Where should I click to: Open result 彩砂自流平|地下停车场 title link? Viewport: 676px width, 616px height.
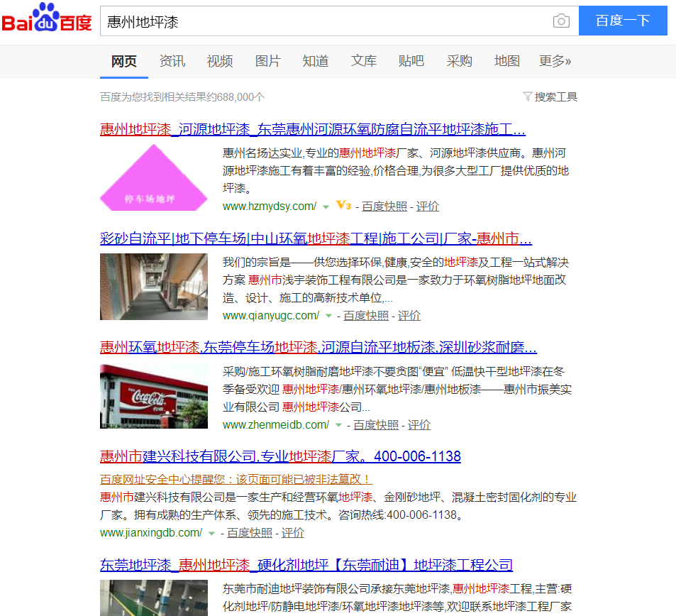[316, 238]
